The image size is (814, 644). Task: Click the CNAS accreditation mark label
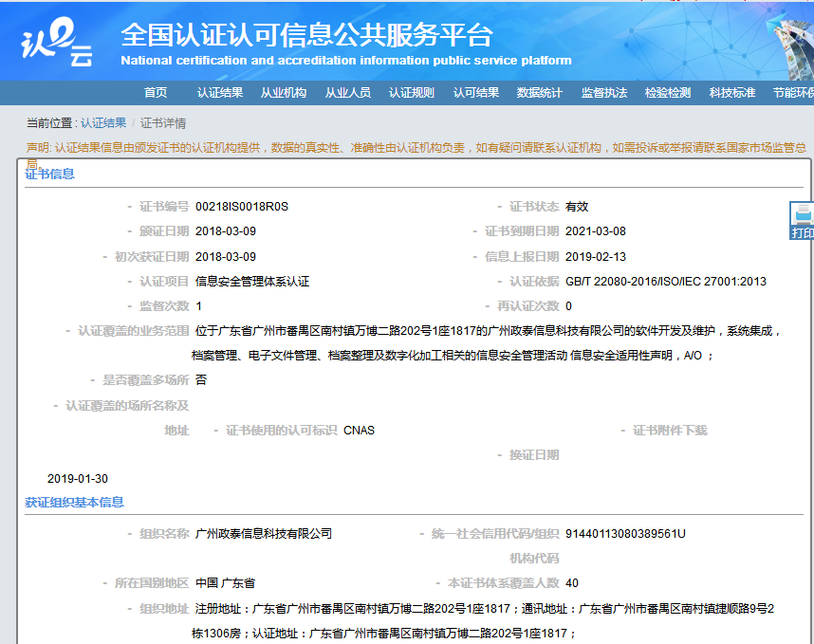[x=359, y=430]
